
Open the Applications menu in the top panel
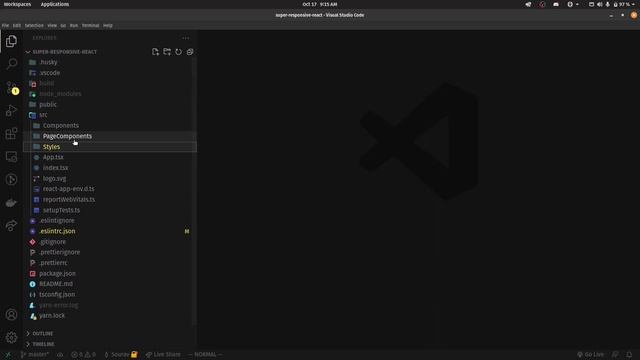pos(55,4)
